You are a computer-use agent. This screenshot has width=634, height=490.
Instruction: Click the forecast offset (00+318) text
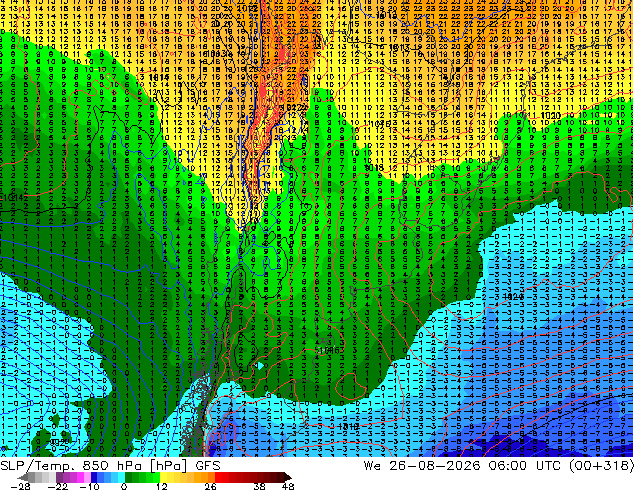(x=602, y=466)
